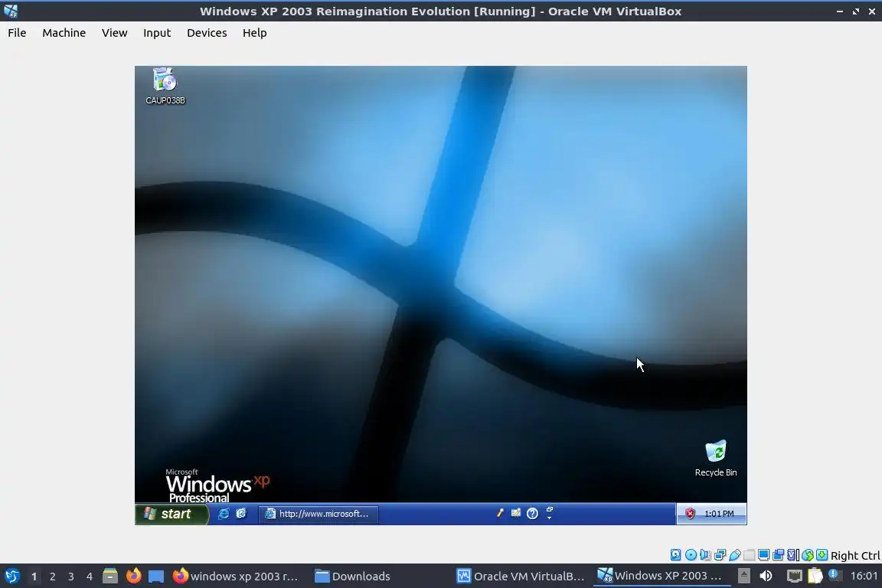Click the red security shield tray icon
The width and height of the screenshot is (882, 588).
pyautogui.click(x=690, y=514)
